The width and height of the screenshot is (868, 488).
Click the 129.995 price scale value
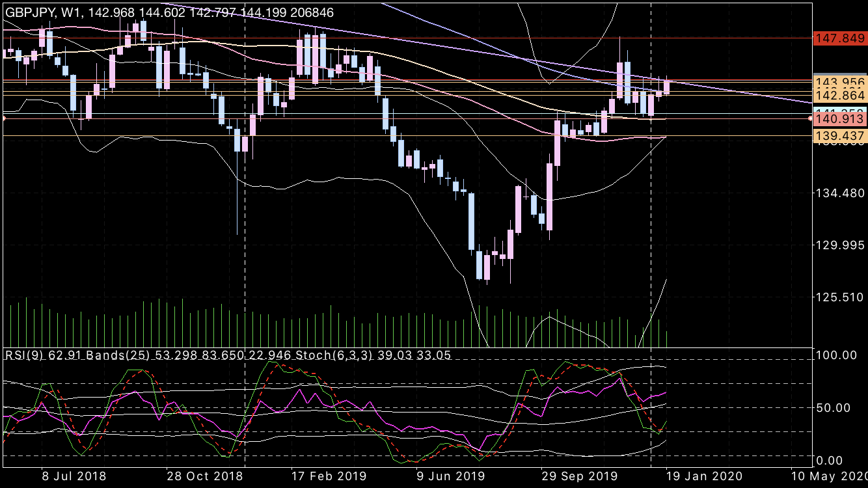point(841,245)
